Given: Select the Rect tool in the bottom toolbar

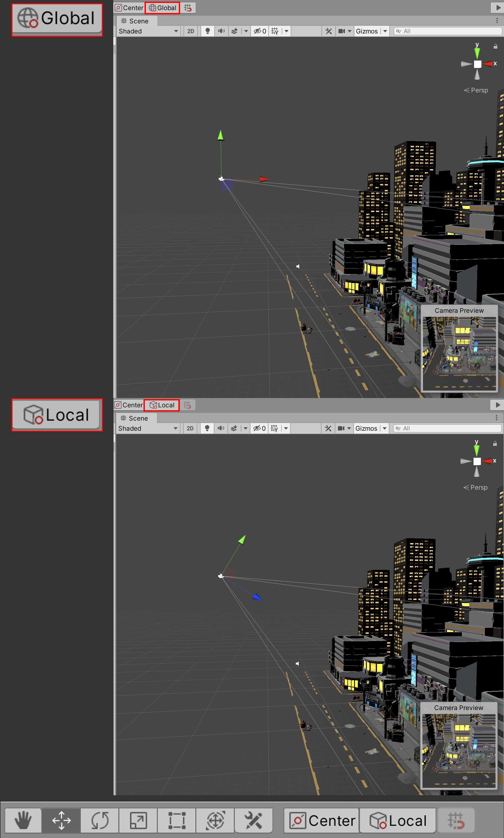Looking at the screenshot, I should [177, 820].
